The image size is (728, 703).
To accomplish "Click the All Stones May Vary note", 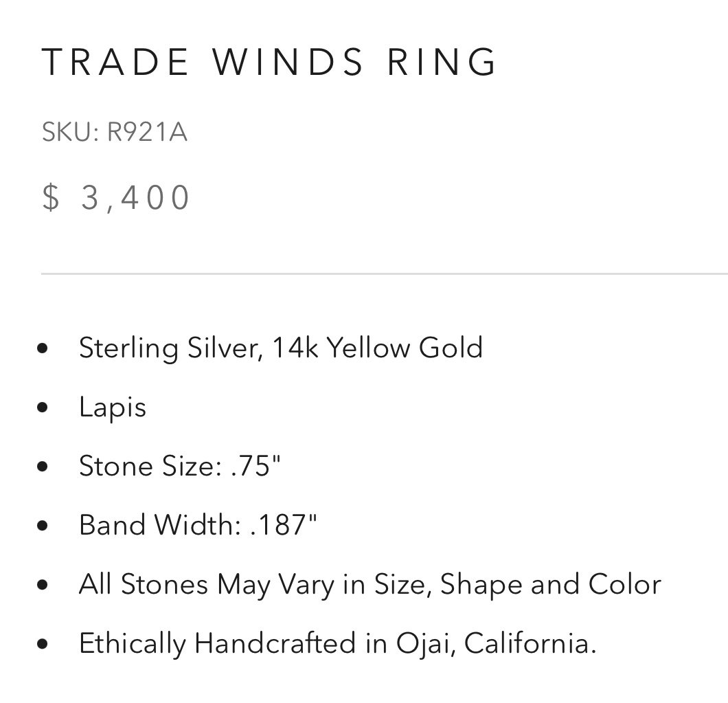I will (370, 585).
